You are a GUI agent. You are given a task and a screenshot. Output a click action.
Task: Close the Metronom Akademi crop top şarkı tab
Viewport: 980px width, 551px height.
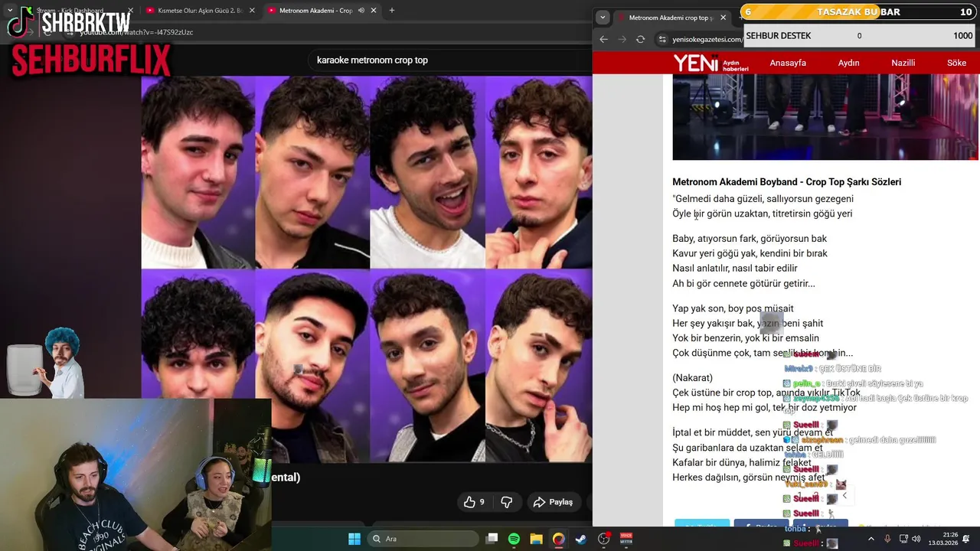[723, 18]
